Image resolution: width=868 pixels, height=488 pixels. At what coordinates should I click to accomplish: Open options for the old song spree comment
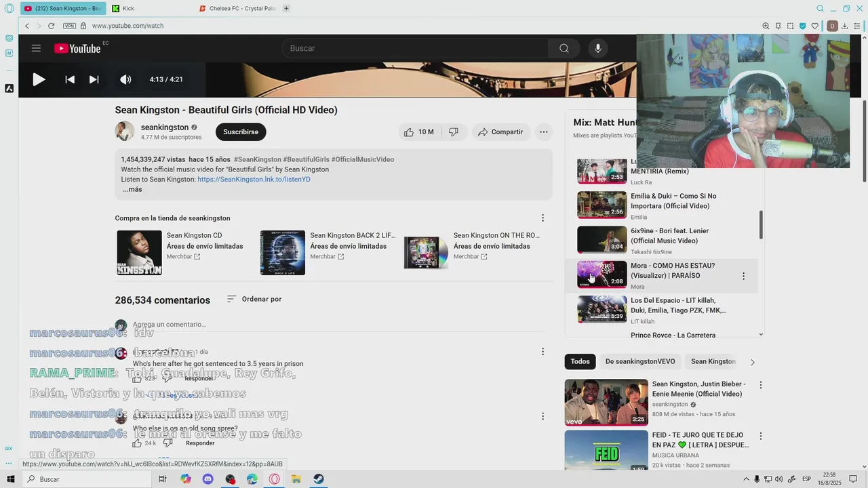click(542, 416)
